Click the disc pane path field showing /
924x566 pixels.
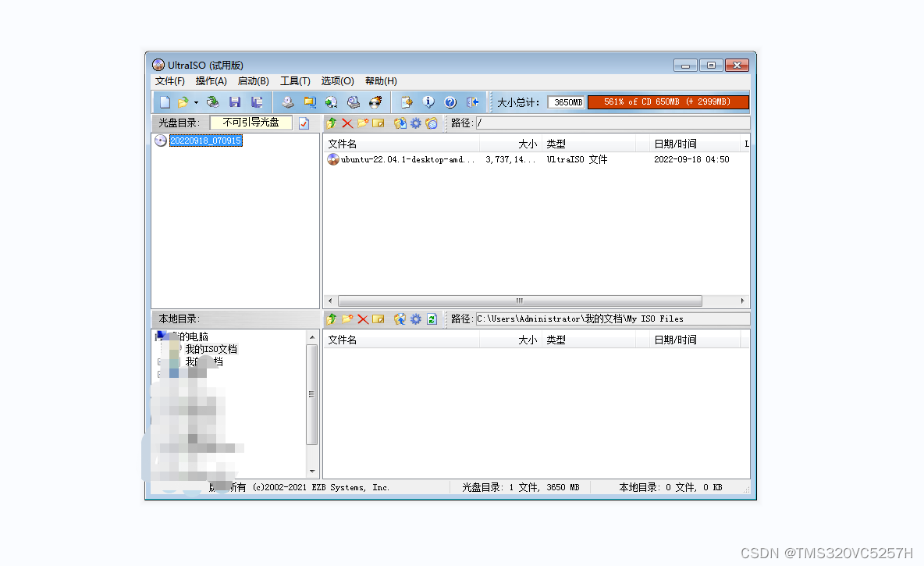click(613, 123)
